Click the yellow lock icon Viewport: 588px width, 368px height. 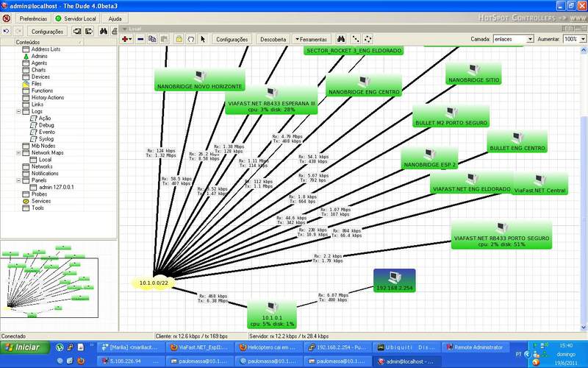(179, 39)
